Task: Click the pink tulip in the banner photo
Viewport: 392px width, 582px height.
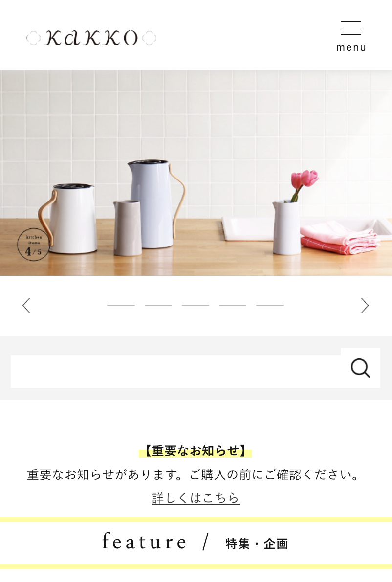Action: [305, 179]
